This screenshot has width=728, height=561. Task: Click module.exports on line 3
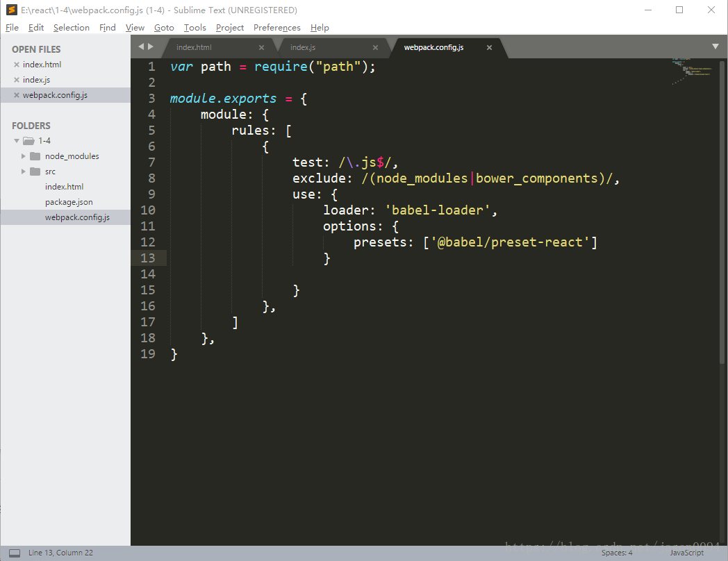point(223,99)
